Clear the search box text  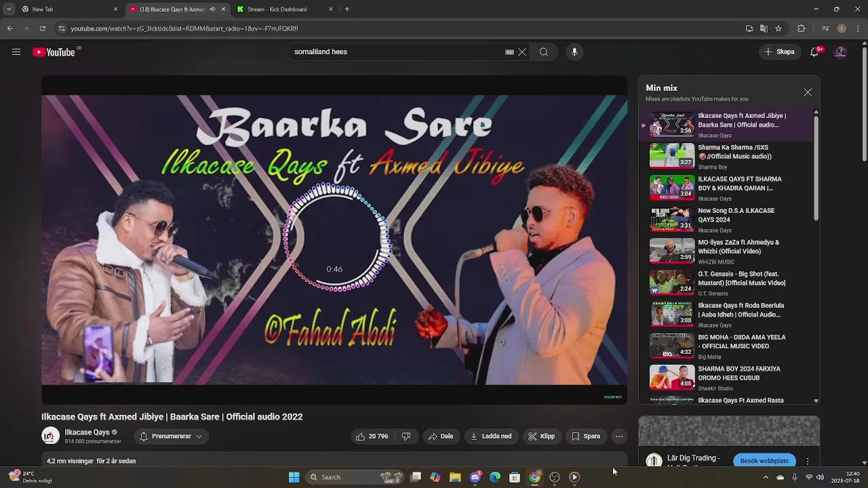[x=522, y=52]
